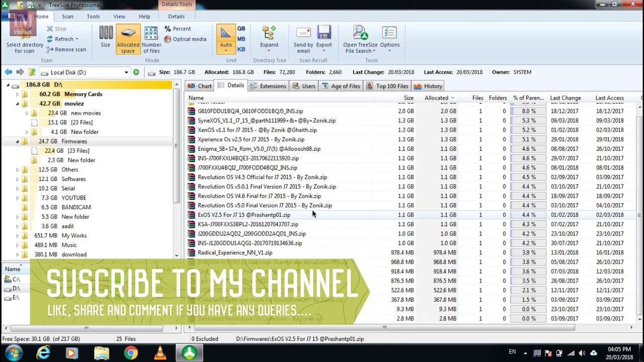Switch mode to Number of files
Image resolution: width=644 pixels, height=362 pixels.
coord(151,40)
